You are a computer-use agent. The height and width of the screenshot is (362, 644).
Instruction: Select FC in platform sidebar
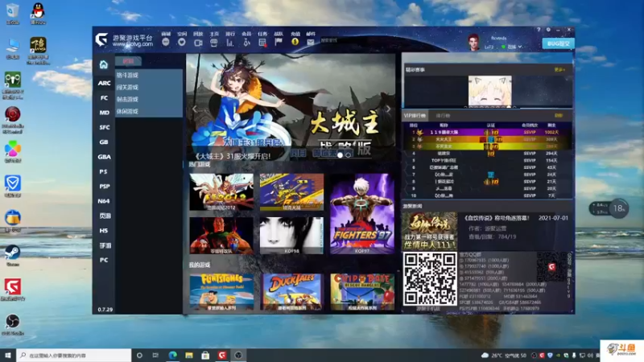(104, 97)
